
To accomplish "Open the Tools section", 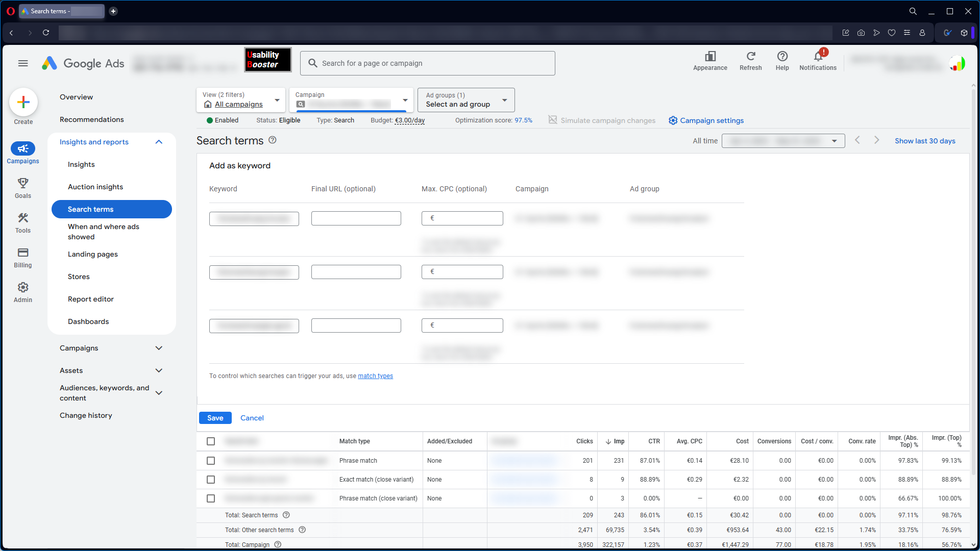I will pos(22,221).
